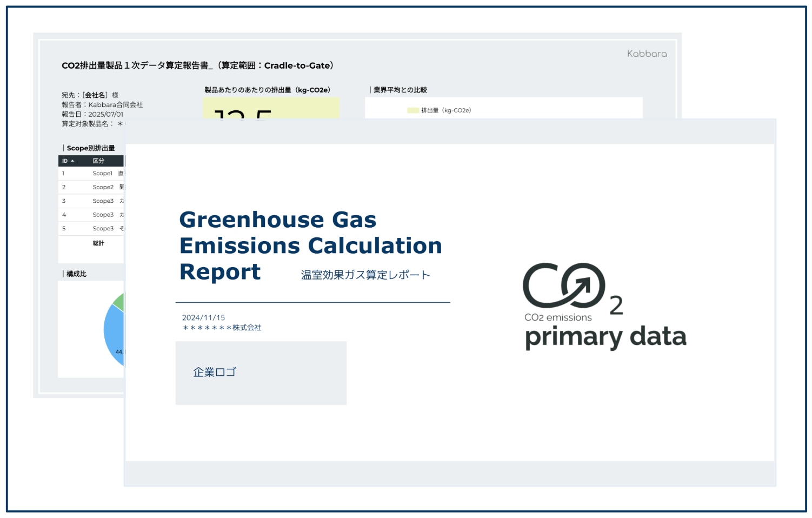Click the 構成比 section heading
The height and width of the screenshot is (518, 812).
click(x=76, y=274)
